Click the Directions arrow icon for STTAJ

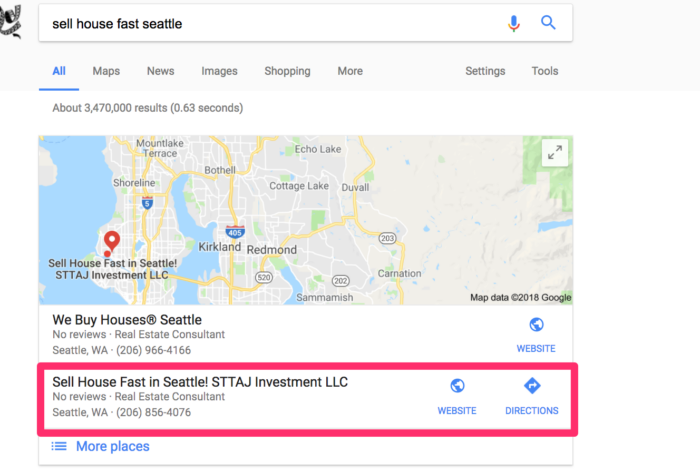532,386
